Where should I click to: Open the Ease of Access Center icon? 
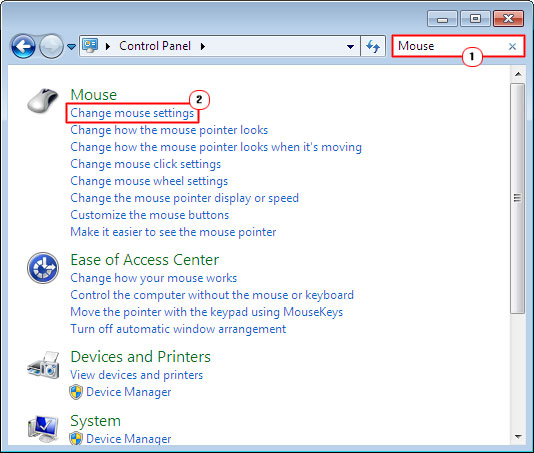click(43, 268)
